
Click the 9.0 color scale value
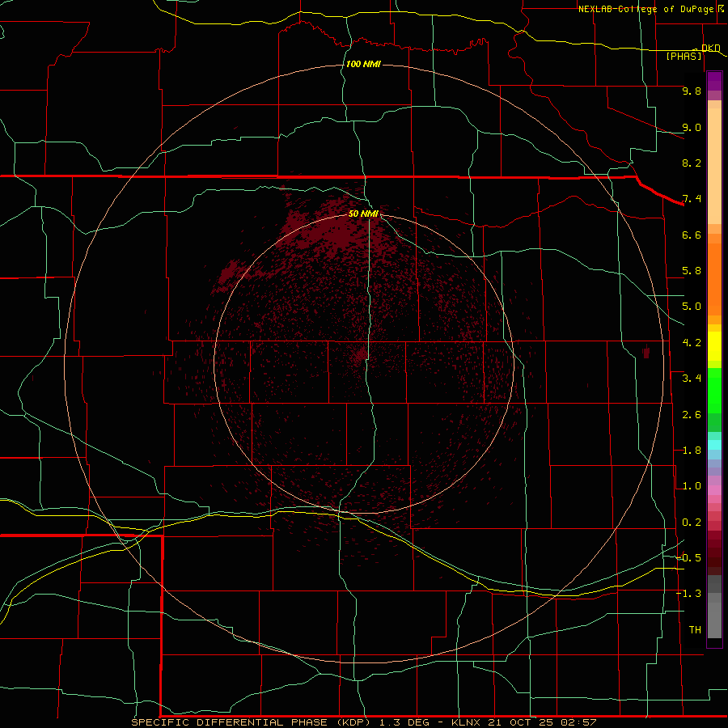coord(692,127)
